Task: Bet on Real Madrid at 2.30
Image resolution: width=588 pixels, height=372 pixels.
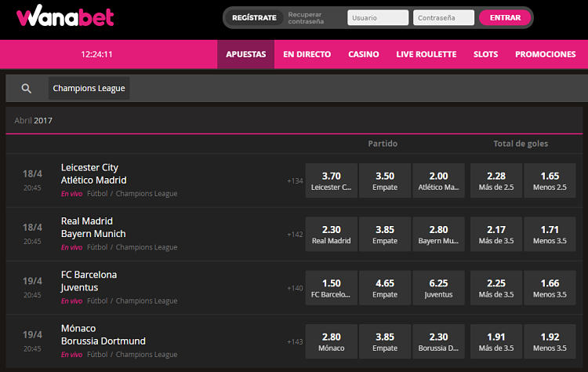Action: [332, 234]
